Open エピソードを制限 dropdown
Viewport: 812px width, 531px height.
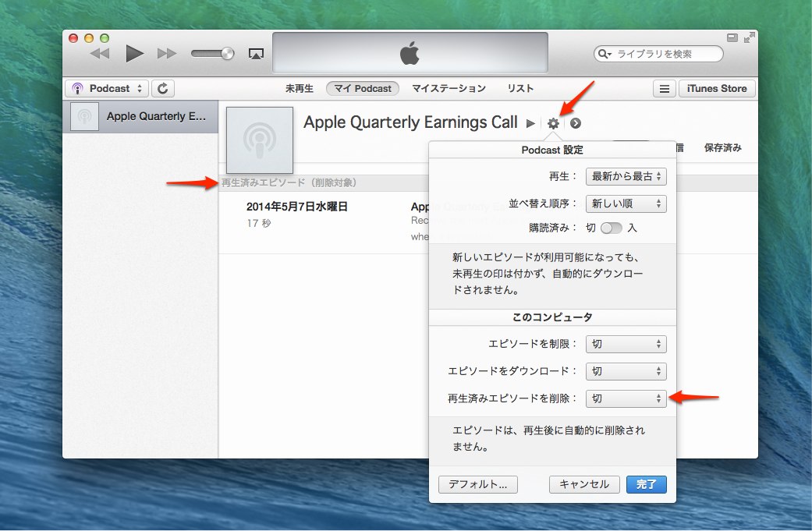[x=626, y=344]
